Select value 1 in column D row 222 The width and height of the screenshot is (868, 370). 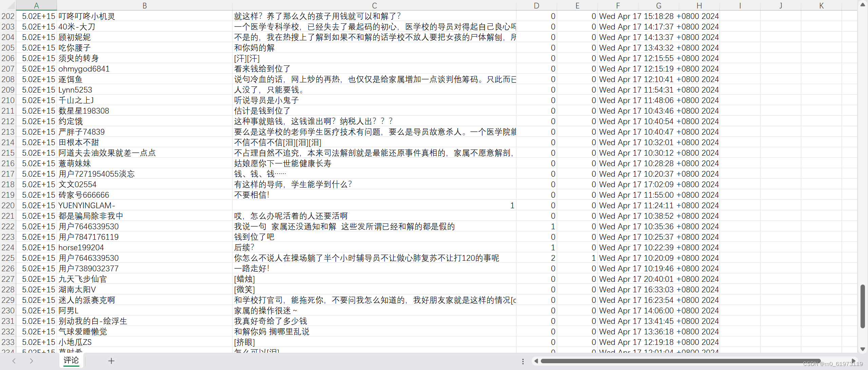(536, 227)
